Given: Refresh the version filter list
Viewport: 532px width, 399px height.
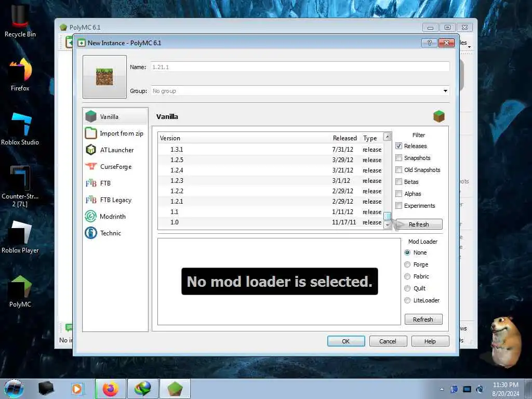Looking at the screenshot, I should point(419,224).
